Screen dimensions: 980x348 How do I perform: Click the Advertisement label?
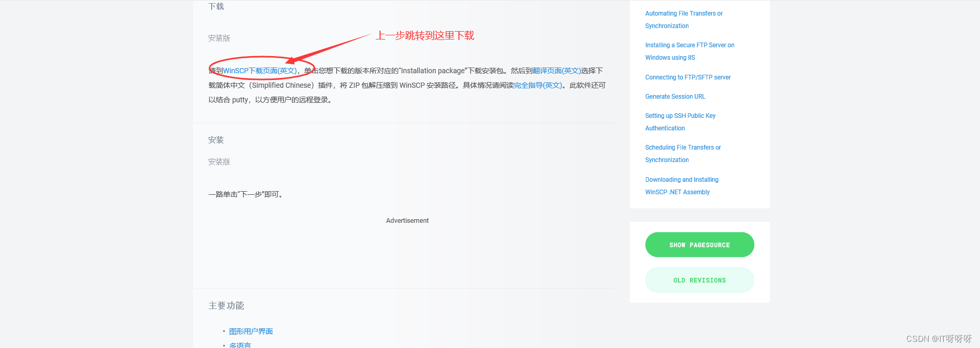(x=407, y=221)
